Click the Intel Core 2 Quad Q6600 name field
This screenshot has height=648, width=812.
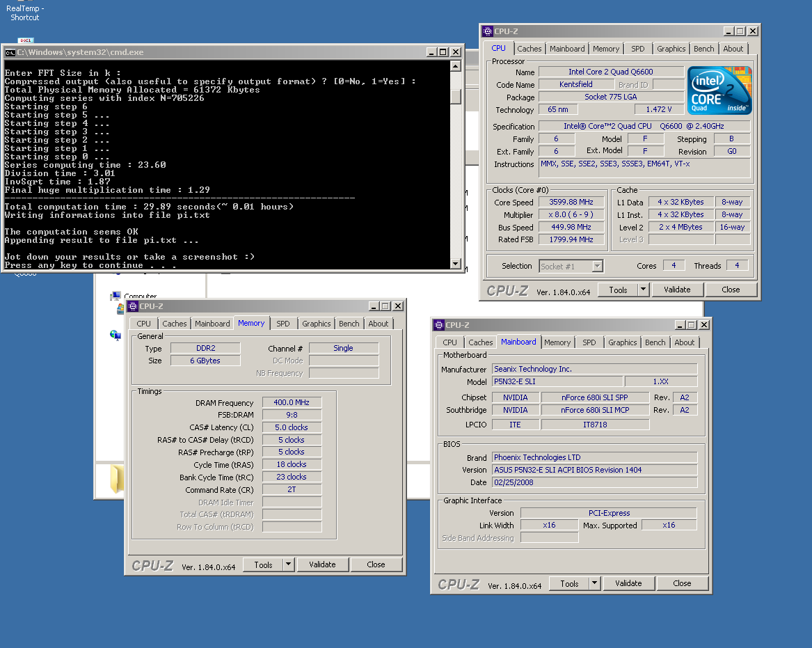pos(611,72)
